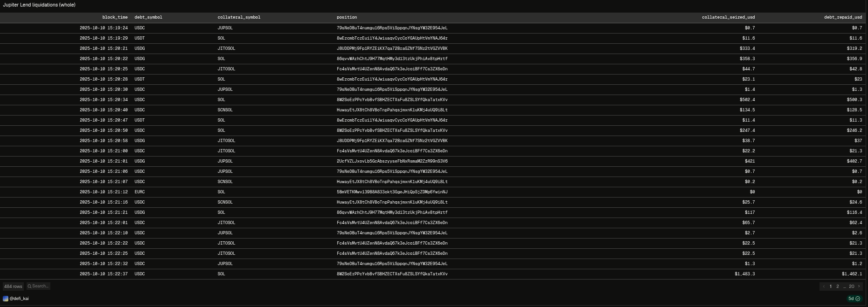Sort by the debt_repaid_usd column header

(x=843, y=17)
